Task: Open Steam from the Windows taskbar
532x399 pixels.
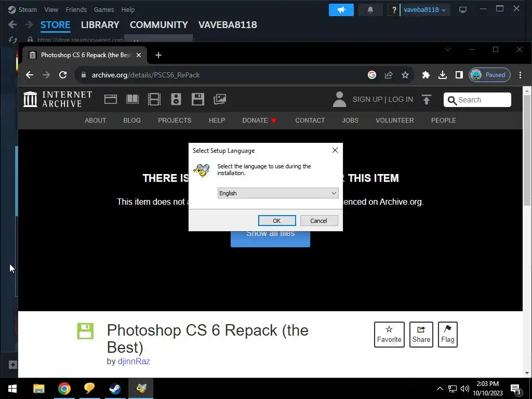Action: 115,389
